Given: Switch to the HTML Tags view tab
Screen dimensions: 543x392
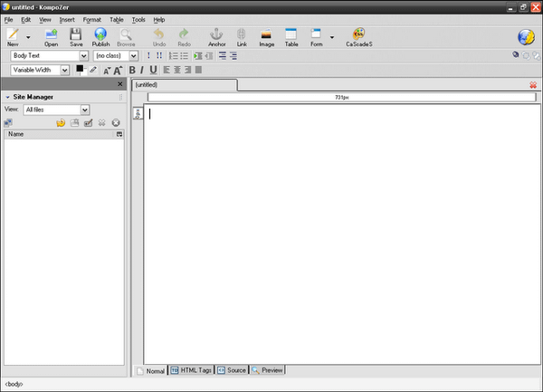Looking at the screenshot, I should pos(191,370).
